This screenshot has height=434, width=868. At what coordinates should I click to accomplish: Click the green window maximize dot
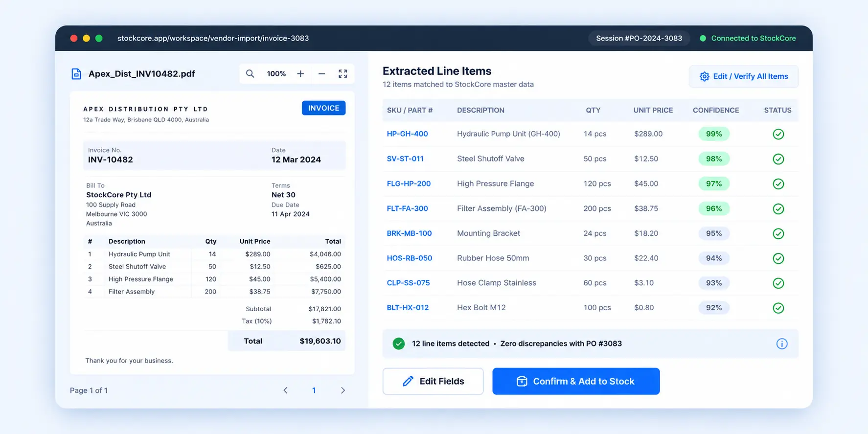click(99, 38)
